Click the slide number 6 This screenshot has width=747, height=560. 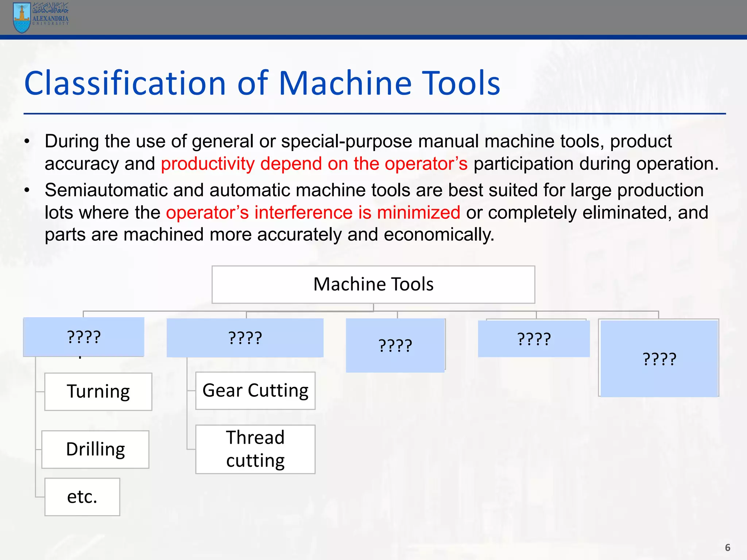pyautogui.click(x=727, y=548)
